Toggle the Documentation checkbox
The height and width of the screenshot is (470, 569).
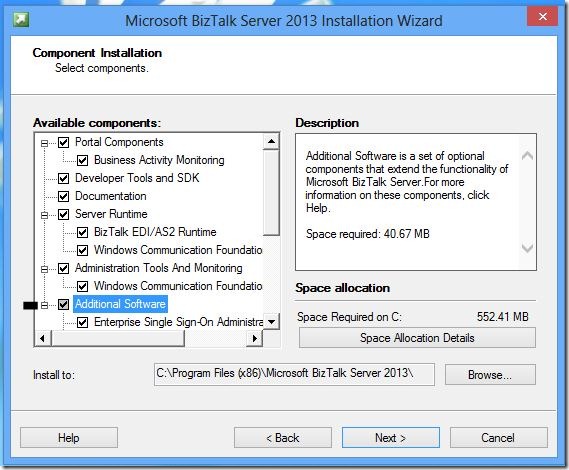64,196
